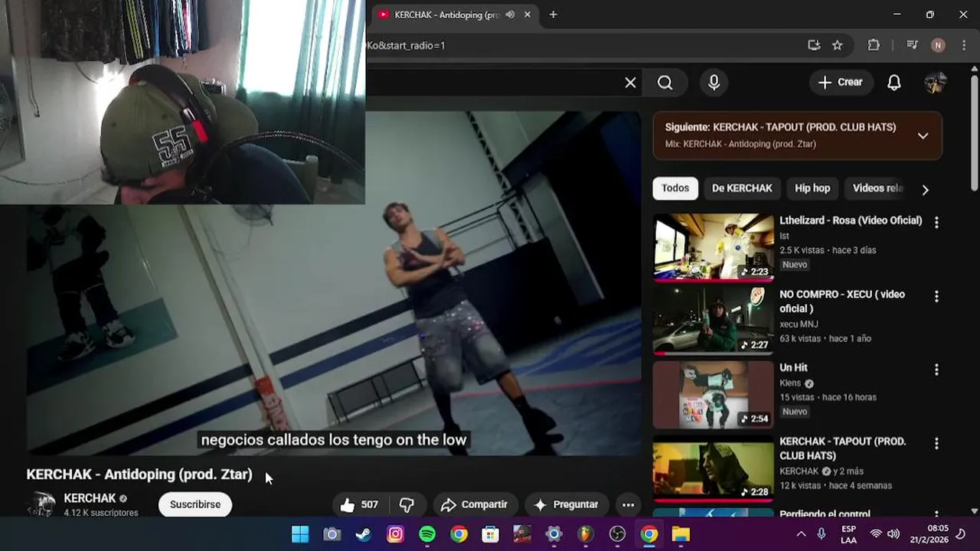The image size is (980, 551).
Task: Select the Todos filter chip
Action: (675, 188)
